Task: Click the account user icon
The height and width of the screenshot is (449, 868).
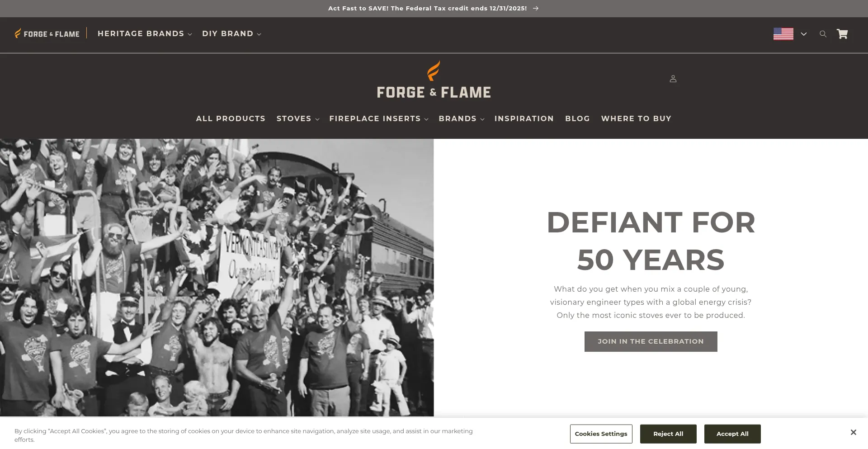Action: 673,79
